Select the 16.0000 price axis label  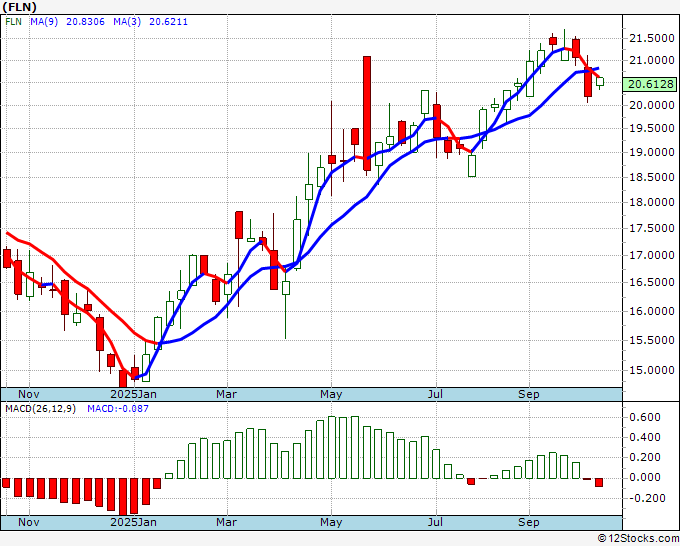pyautogui.click(x=651, y=311)
